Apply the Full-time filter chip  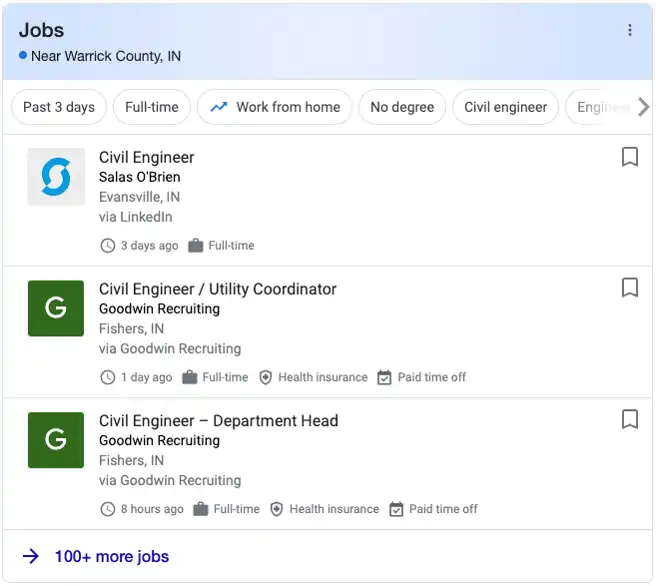tap(152, 107)
